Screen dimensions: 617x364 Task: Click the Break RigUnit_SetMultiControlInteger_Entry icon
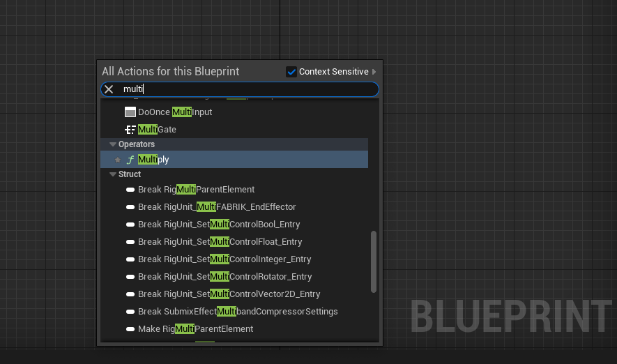[x=130, y=259]
